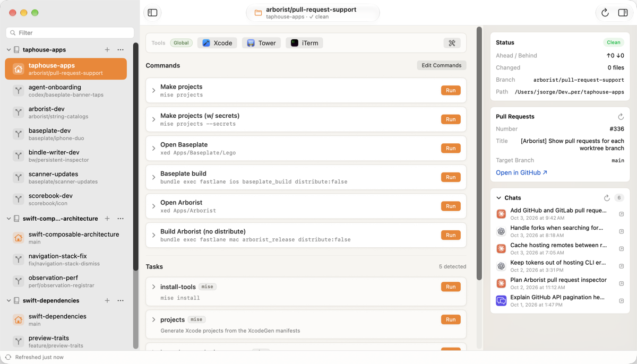This screenshot has height=364, width=637.
Task: Open chat 'Add GitHub and GitLab pull reque…' externally
Action: pyautogui.click(x=621, y=214)
